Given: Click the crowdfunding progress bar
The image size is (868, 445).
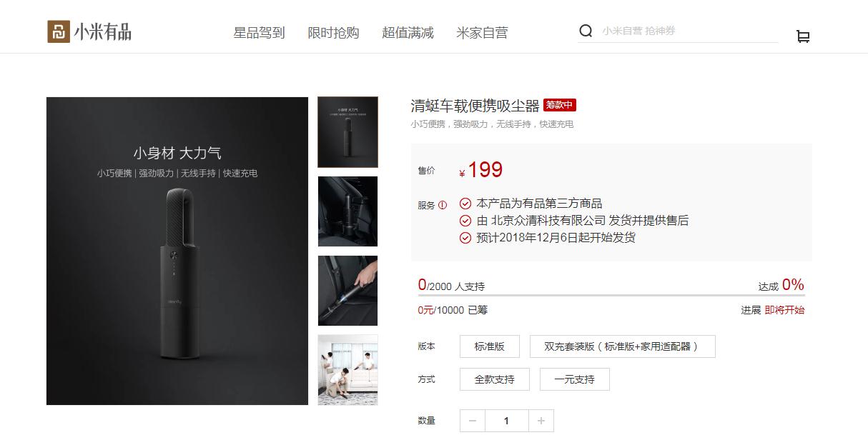Looking at the screenshot, I should 611,295.
